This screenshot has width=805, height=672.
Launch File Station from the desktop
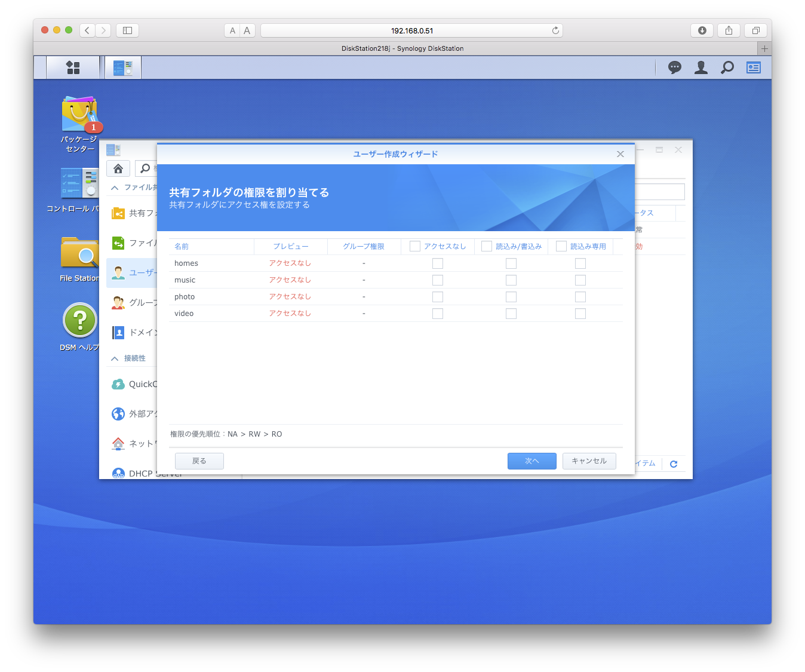click(x=80, y=253)
